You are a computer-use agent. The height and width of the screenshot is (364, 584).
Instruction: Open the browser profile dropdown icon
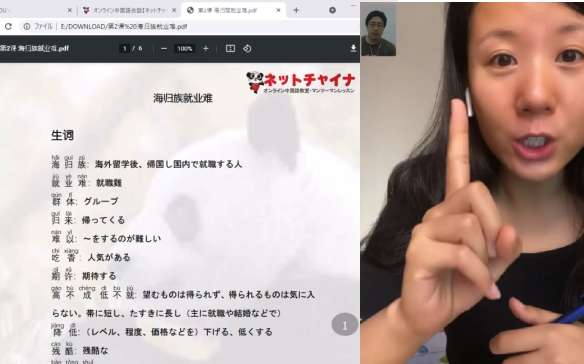tap(332, 10)
